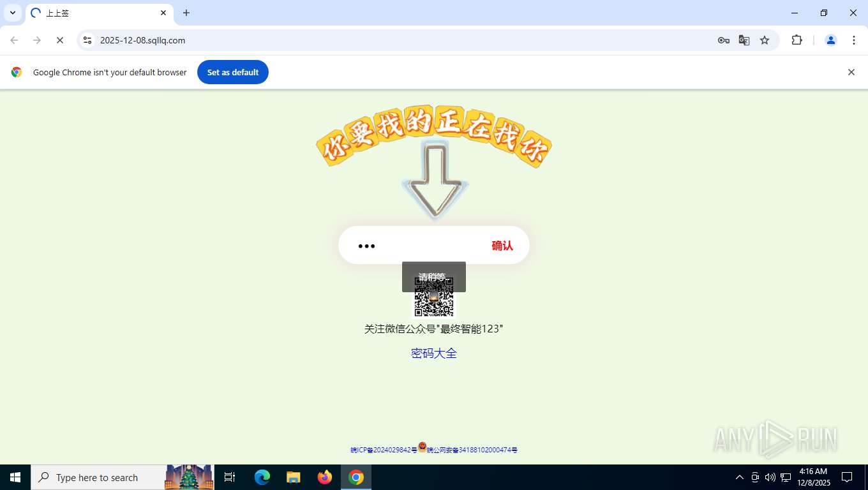
Task: Open the 密码大全 link
Action: tap(434, 353)
